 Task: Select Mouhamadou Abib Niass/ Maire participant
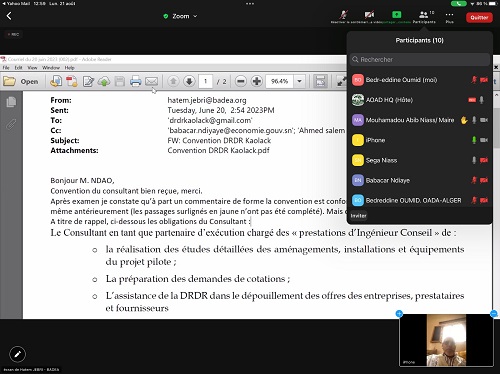(420, 120)
